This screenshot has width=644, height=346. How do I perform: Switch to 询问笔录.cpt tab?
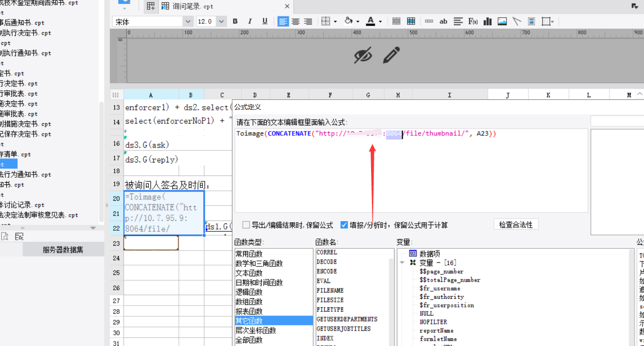pos(193,7)
